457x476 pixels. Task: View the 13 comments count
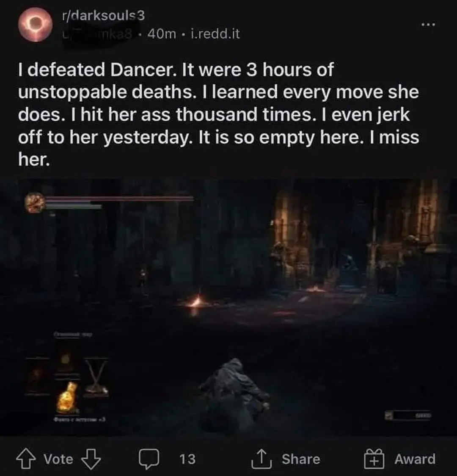tap(187, 459)
